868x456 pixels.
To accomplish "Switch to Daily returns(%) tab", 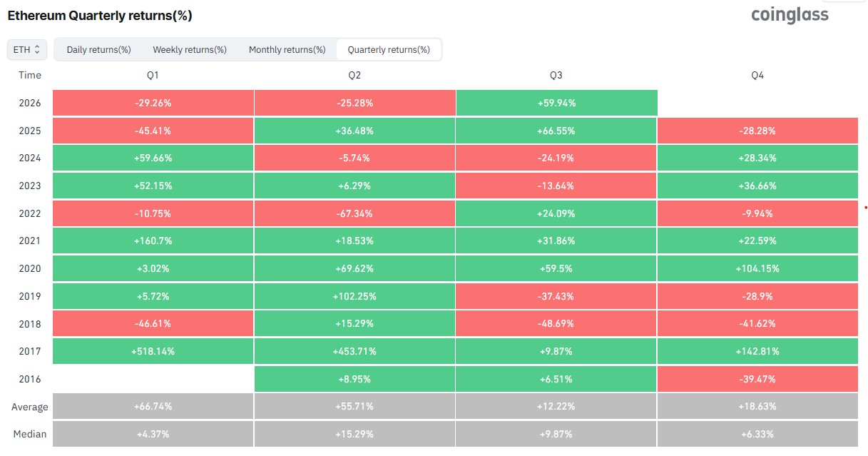I will [98, 50].
